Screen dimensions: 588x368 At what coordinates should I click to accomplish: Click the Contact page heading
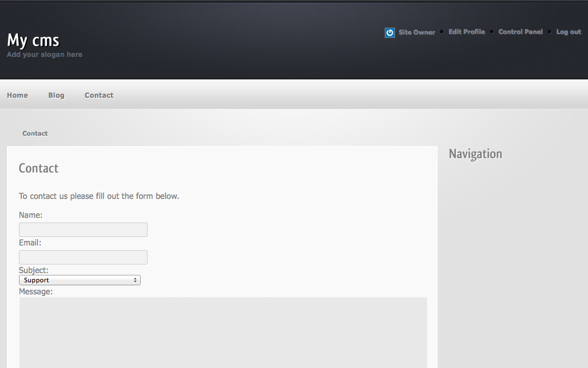click(x=38, y=168)
